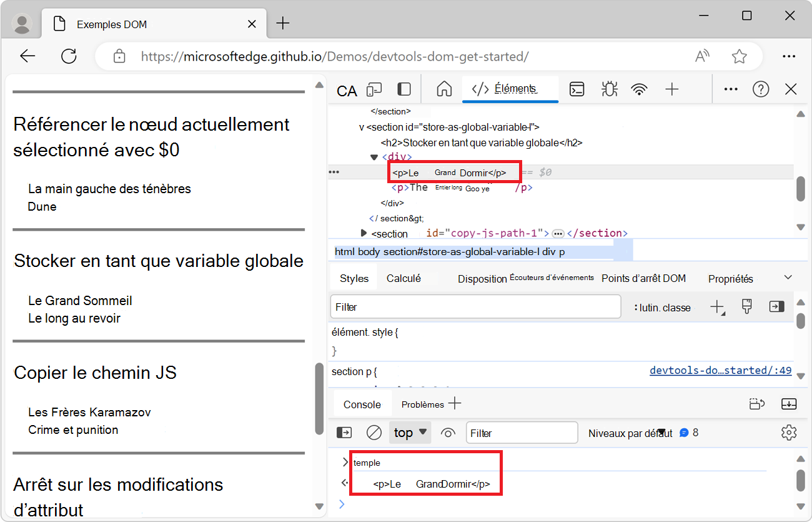Screen dimensions: 812x522
Task: Open the Écouteurs d'événements tab
Action: [552, 278]
